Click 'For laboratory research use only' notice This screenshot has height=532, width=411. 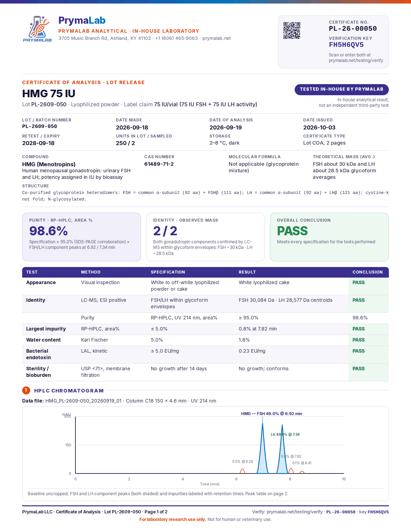(173, 519)
